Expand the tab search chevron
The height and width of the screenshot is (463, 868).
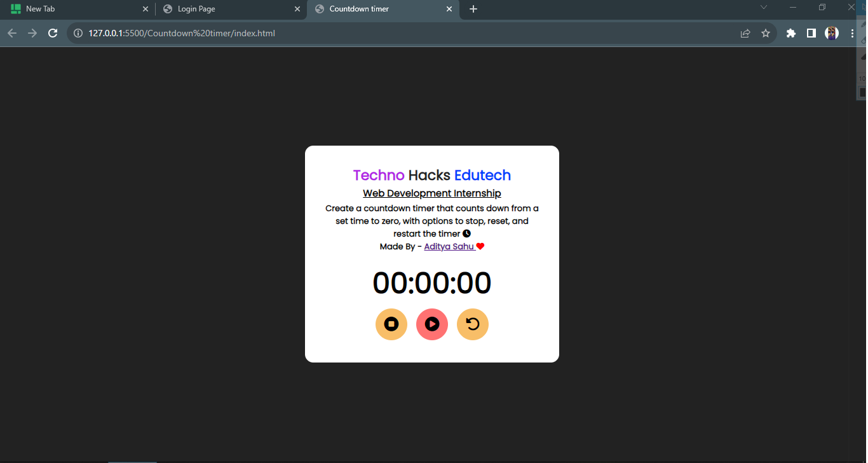[764, 8]
